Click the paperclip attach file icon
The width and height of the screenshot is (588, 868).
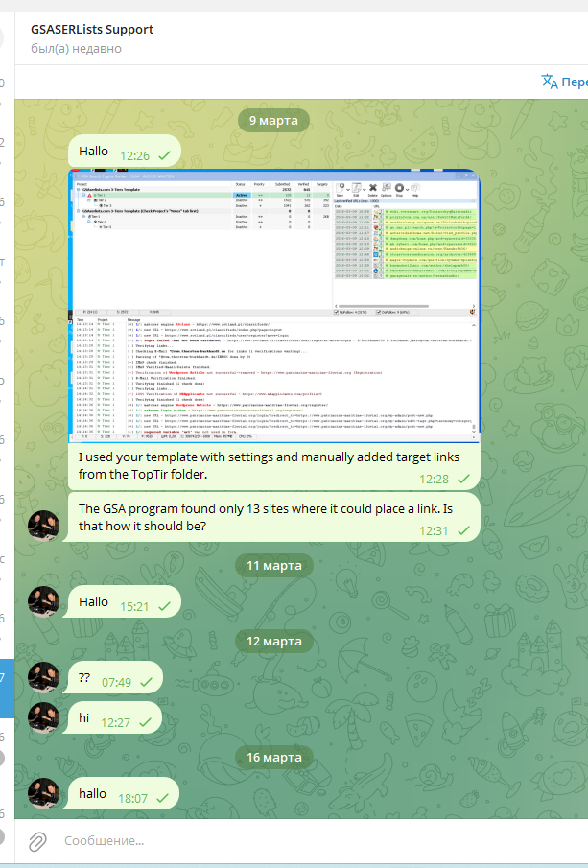36,841
